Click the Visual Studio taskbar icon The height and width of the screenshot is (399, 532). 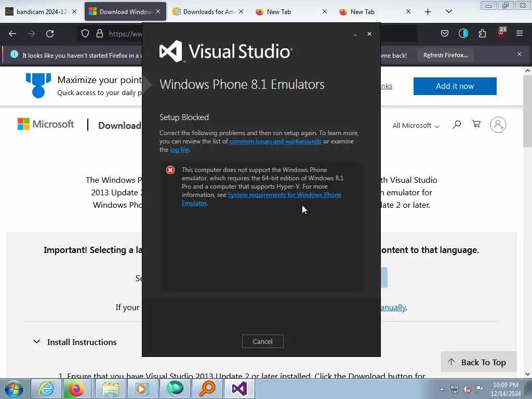[x=239, y=389]
